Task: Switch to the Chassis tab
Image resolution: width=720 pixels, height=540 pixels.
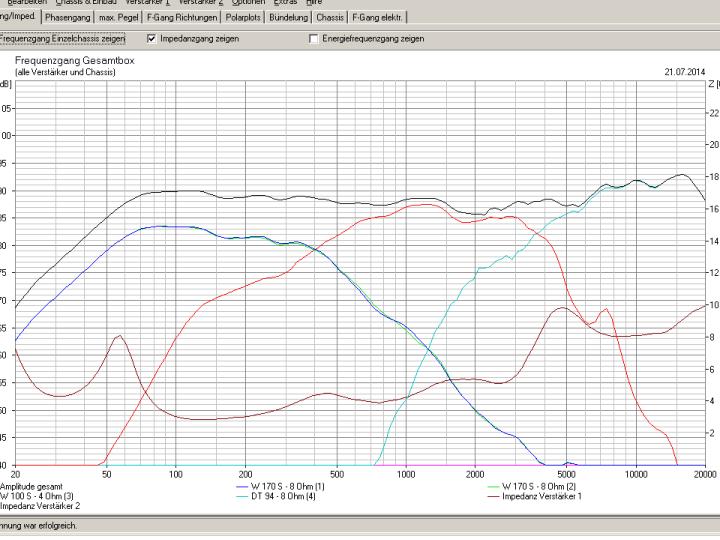Action: (x=331, y=18)
